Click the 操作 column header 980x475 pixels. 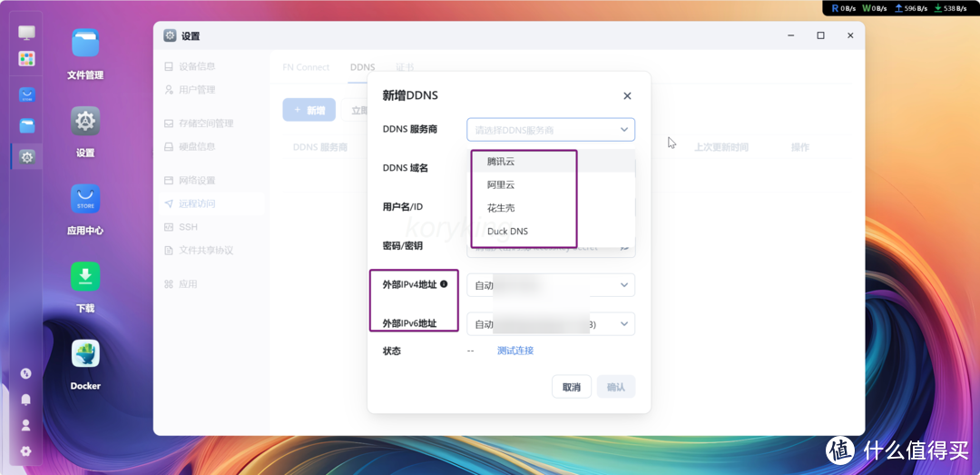click(800, 147)
